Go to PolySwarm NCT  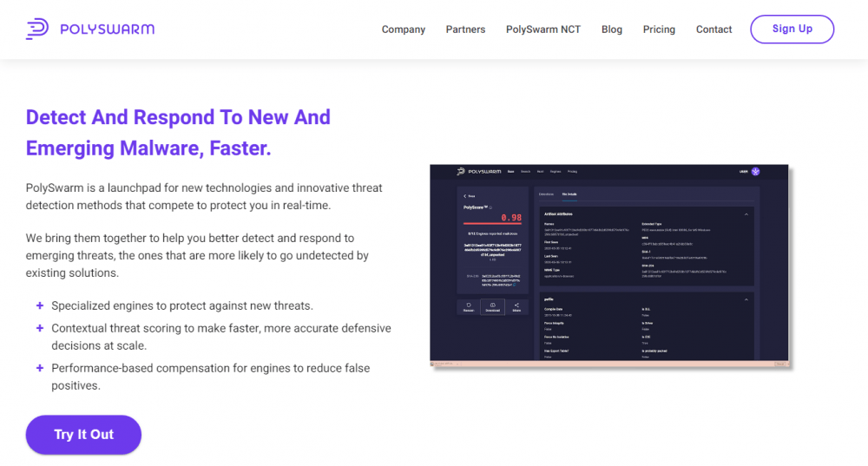(543, 30)
